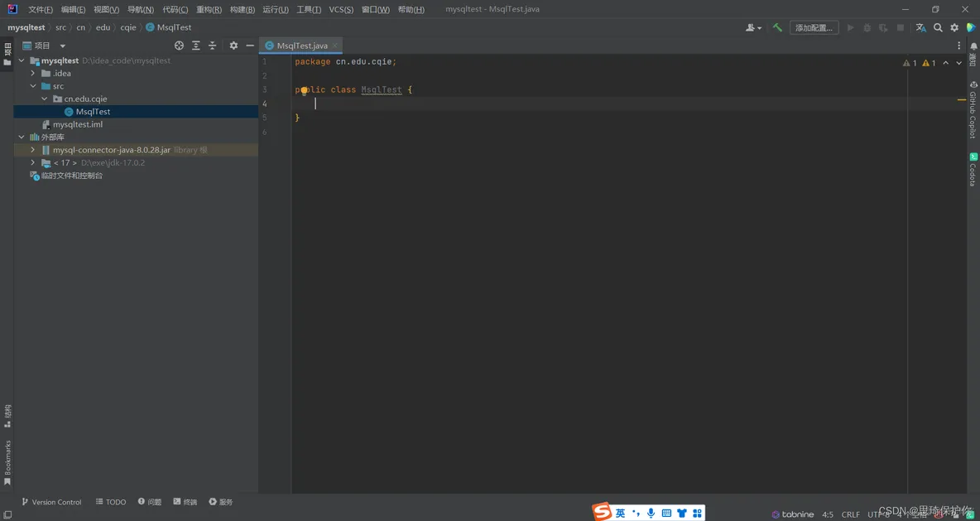Close the MsqlTest.java editor tab
980x521 pixels.
pyautogui.click(x=334, y=46)
